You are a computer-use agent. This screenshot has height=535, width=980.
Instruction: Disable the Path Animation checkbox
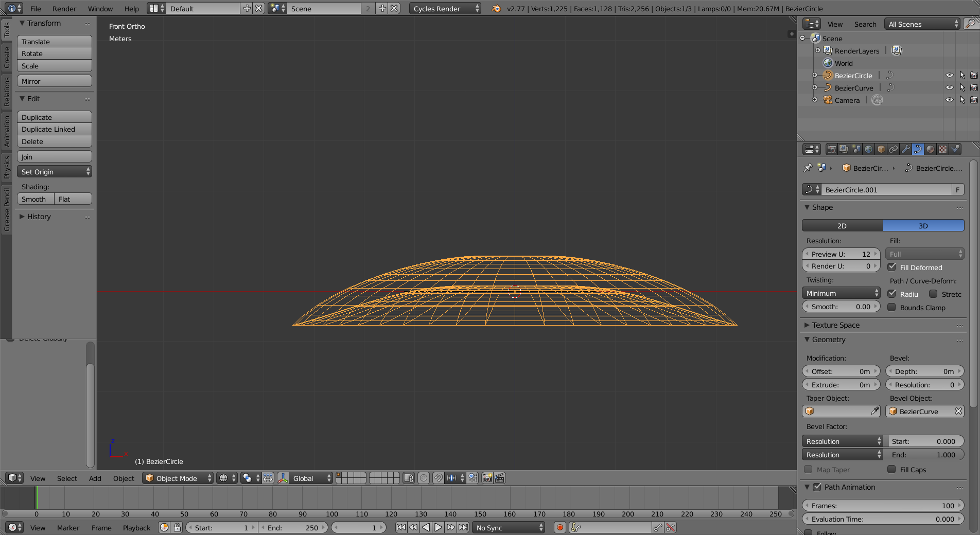(x=817, y=487)
